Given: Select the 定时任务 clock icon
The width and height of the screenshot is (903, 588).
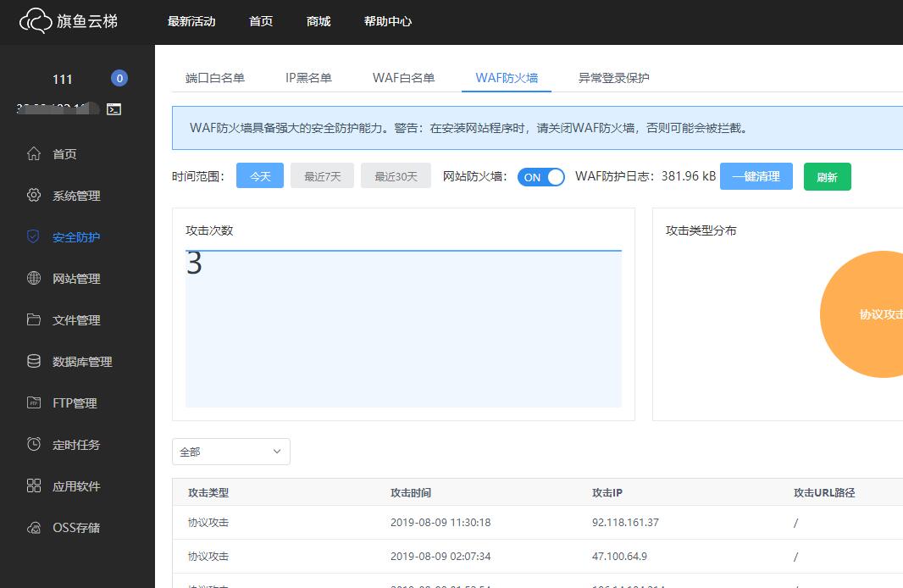Looking at the screenshot, I should [34, 445].
